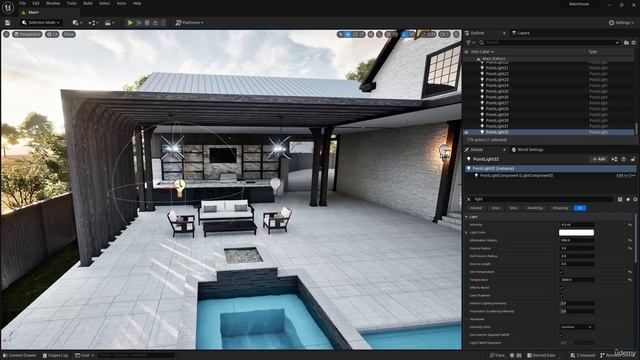
Task: Switch to the Layers tab
Action: (x=521, y=33)
